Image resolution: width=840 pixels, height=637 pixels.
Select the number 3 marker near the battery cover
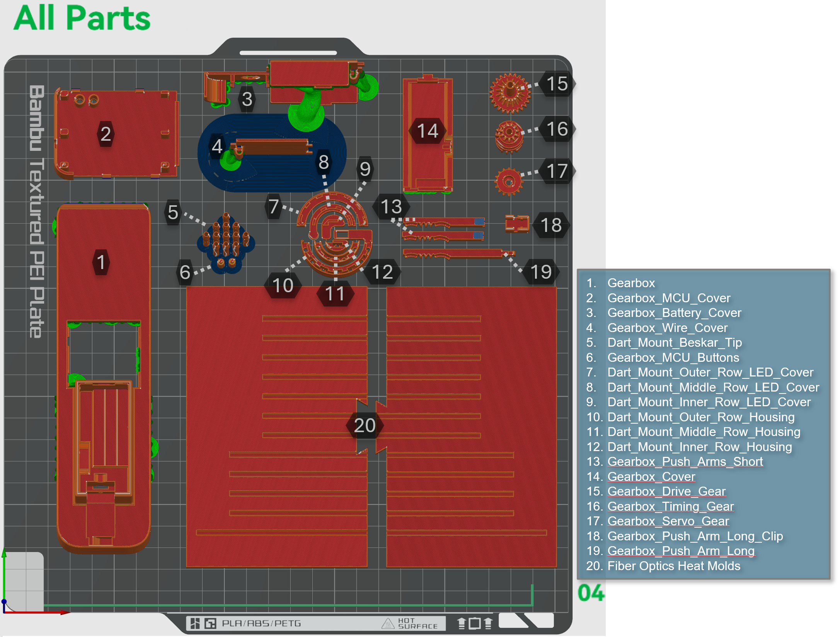pyautogui.click(x=247, y=99)
